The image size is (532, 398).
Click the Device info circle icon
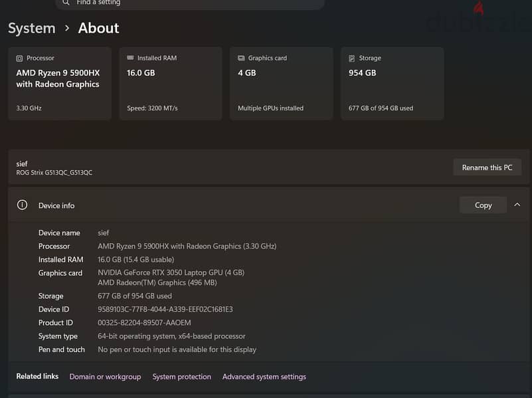point(22,205)
